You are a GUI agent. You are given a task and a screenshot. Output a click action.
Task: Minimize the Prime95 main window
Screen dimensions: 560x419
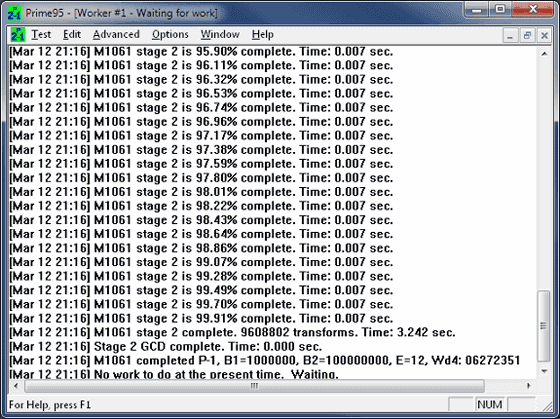(477, 10)
